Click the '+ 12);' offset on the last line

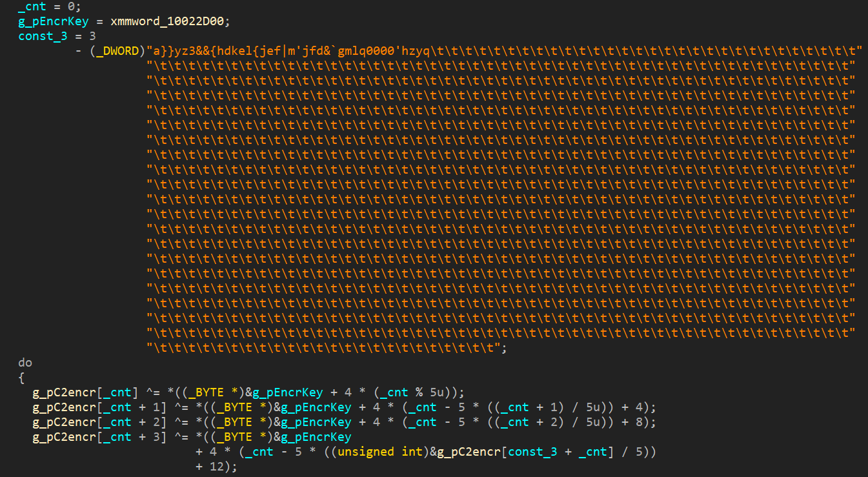point(216,467)
